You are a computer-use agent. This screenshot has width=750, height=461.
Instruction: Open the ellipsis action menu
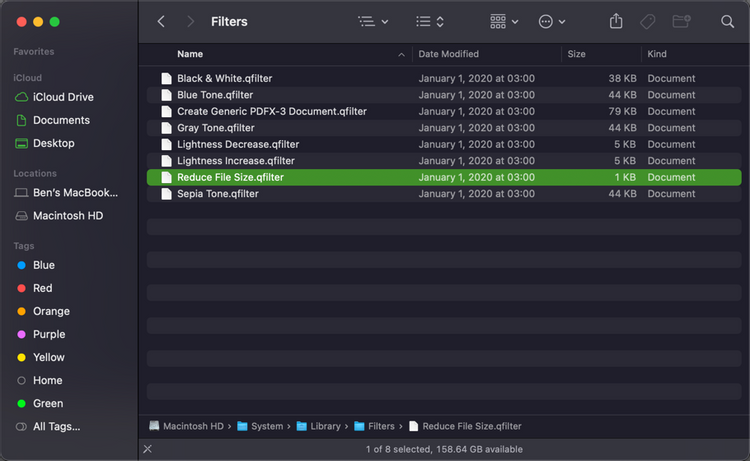point(552,22)
